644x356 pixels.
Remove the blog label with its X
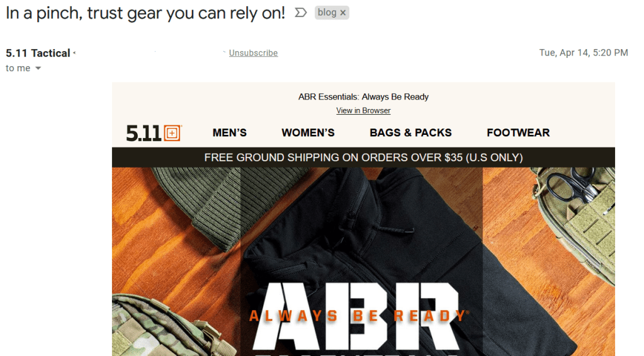pyautogui.click(x=343, y=13)
